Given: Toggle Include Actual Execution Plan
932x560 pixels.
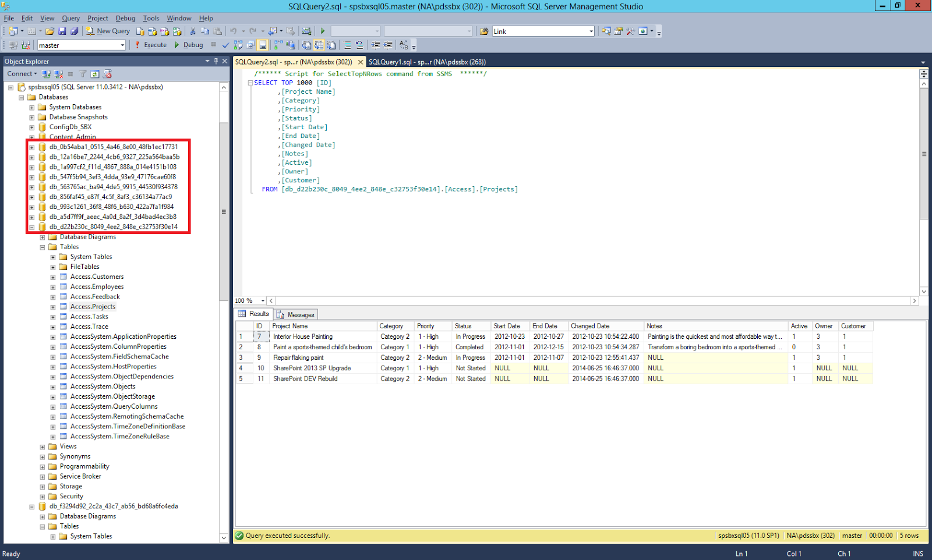Looking at the screenshot, I should coord(278,45).
